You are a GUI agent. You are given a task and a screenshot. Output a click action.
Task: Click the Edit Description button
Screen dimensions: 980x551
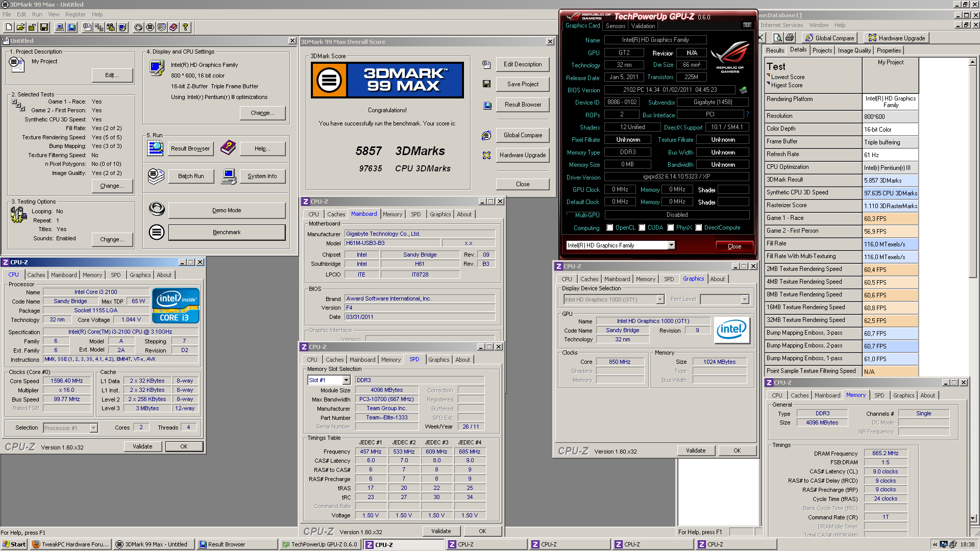(523, 64)
